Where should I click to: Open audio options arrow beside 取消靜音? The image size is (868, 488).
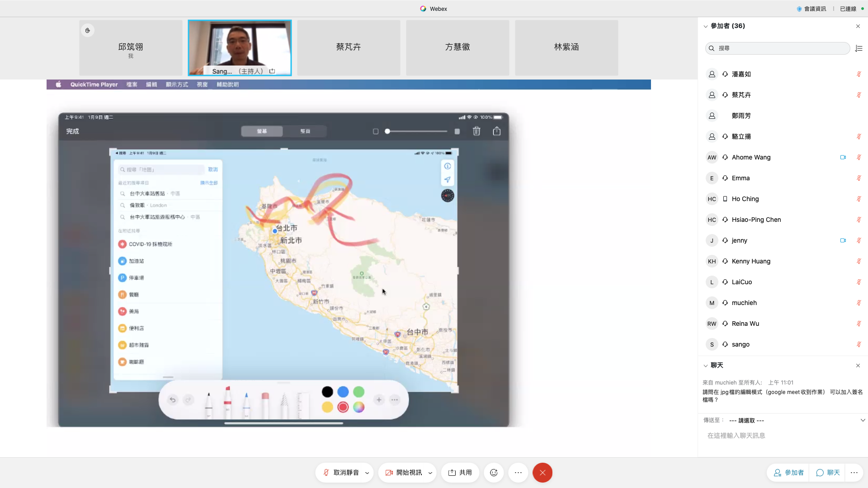tap(367, 473)
